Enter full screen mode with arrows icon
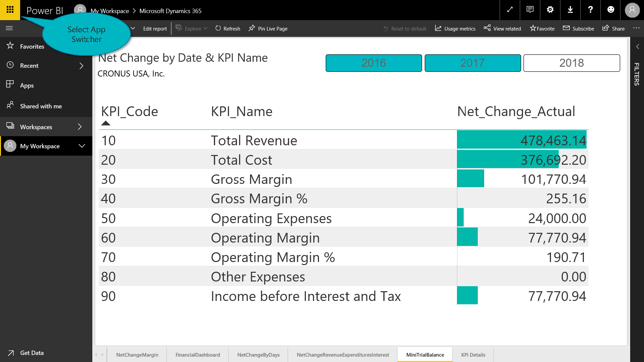The height and width of the screenshot is (362, 644). tap(510, 10)
